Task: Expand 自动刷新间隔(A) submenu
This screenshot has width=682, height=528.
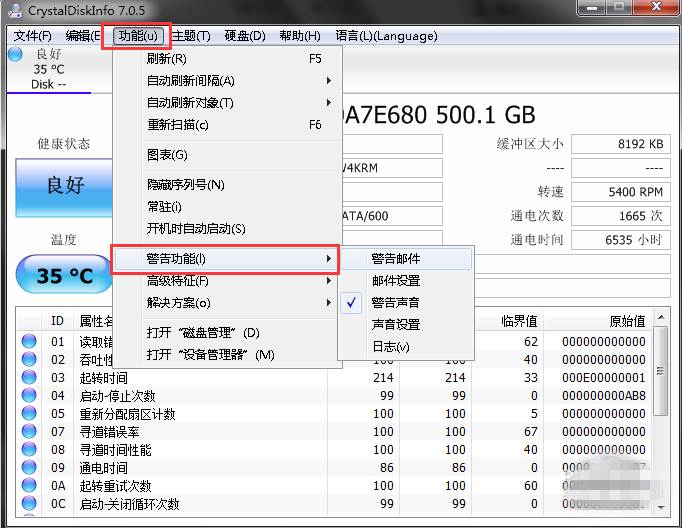Action: (227, 81)
